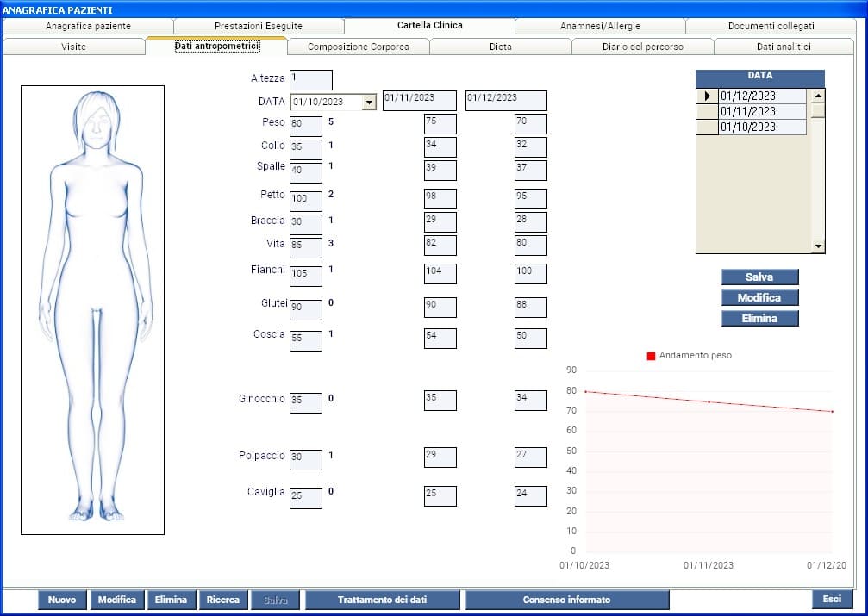The height and width of the screenshot is (616, 868).
Task: Click the female body figure image
Action: coord(92,310)
